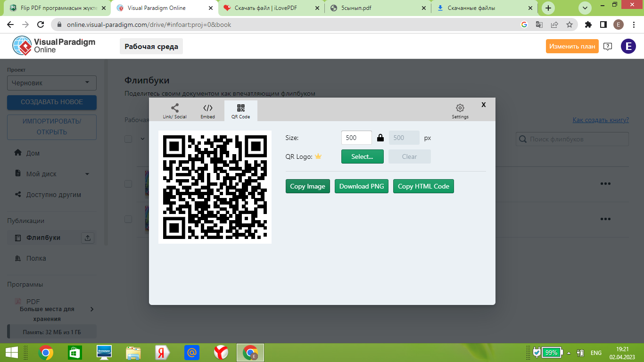Screen dimensions: 644x362
Task: Go back in browser history
Action: click(10, 25)
